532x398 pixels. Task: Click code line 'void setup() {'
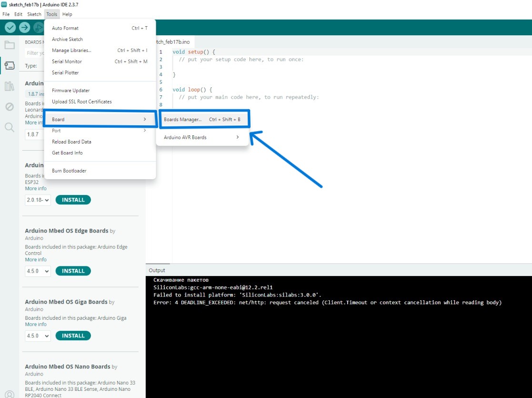[x=194, y=52]
